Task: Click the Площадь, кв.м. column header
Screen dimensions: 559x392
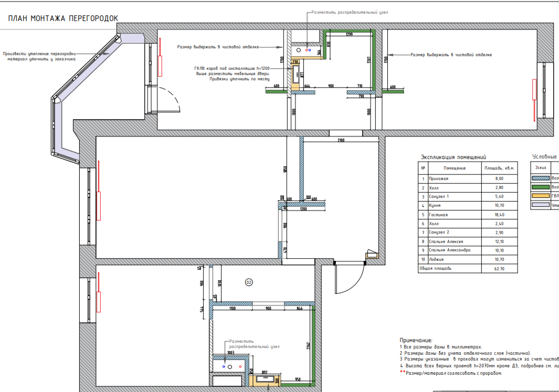Action: pyautogui.click(x=500, y=168)
